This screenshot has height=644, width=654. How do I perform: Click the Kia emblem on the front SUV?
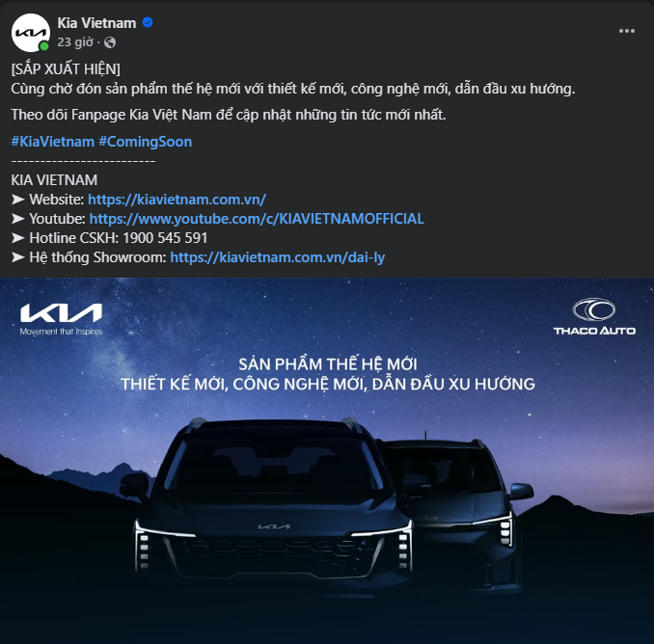pyautogui.click(x=273, y=528)
